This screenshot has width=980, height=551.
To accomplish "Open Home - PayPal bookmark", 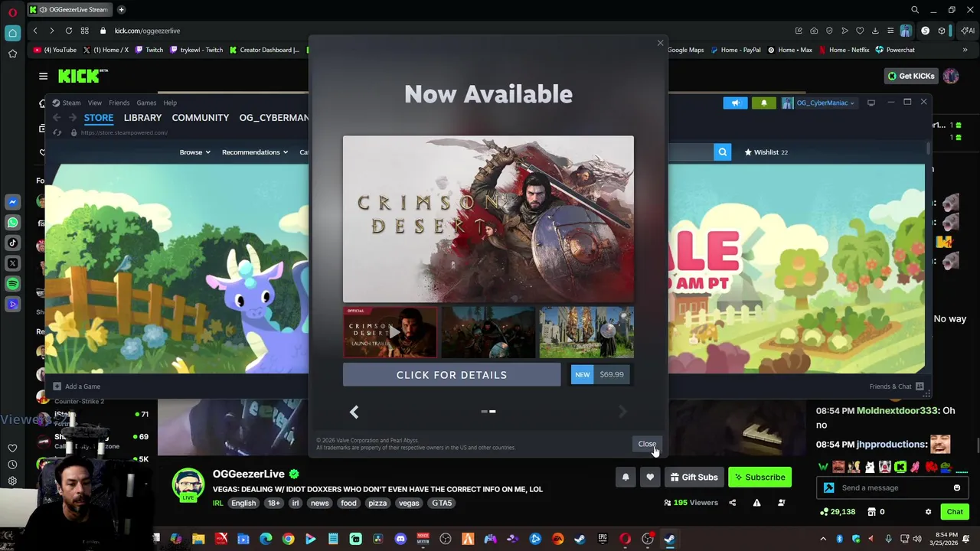I will [735, 50].
